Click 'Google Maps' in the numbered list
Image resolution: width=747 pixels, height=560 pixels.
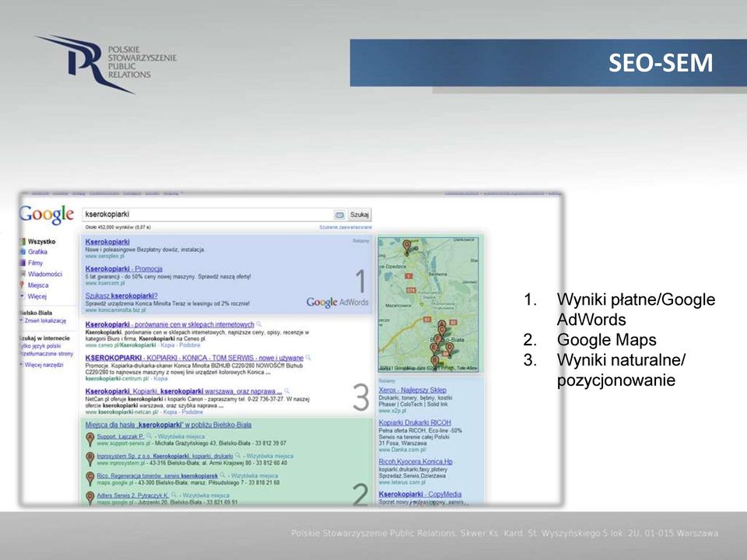[606, 340]
